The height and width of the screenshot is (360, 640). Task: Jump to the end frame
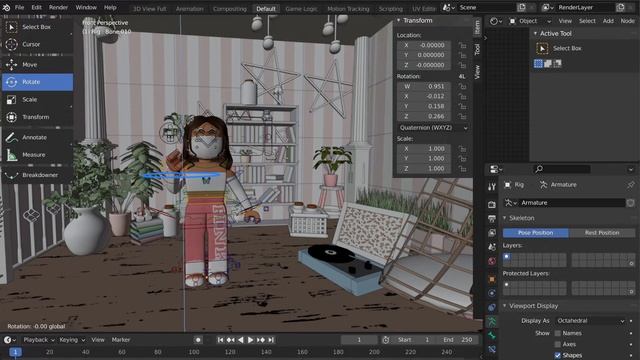[x=271, y=340]
